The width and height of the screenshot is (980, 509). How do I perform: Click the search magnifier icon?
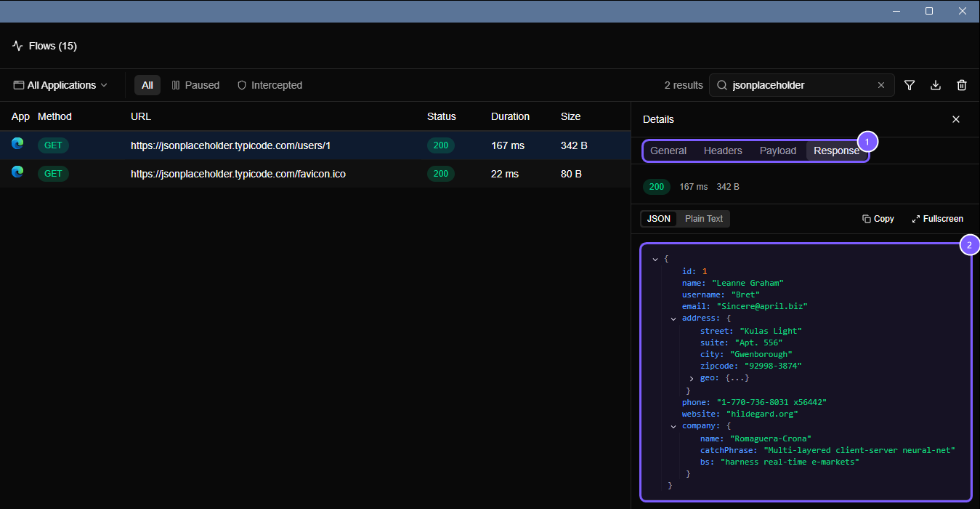pos(722,85)
